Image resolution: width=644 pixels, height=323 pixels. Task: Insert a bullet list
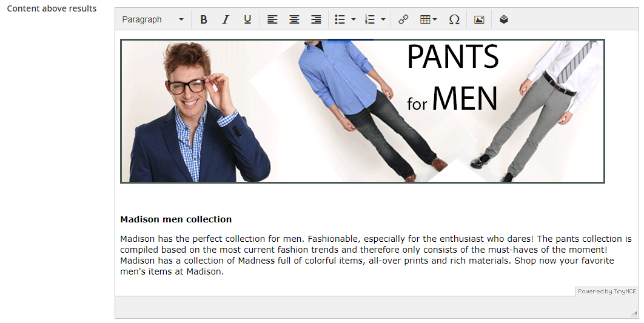(340, 19)
